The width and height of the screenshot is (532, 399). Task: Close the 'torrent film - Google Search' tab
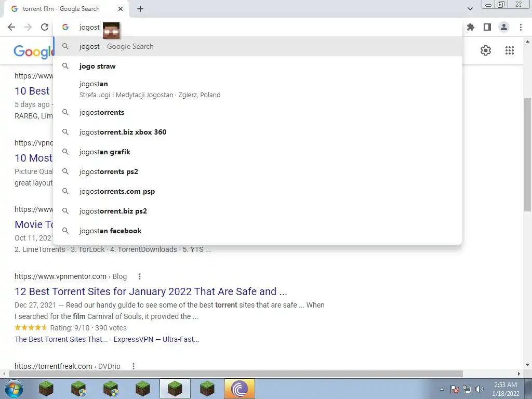(x=121, y=9)
